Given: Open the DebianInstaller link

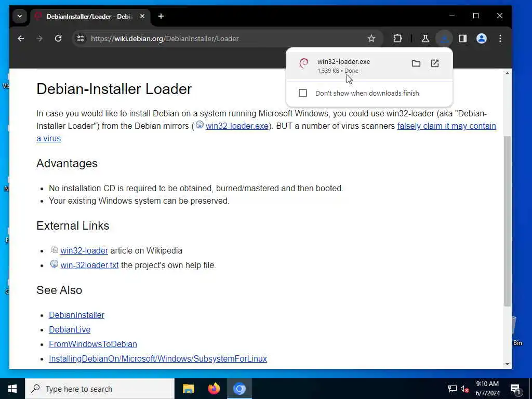Looking at the screenshot, I should click(77, 315).
